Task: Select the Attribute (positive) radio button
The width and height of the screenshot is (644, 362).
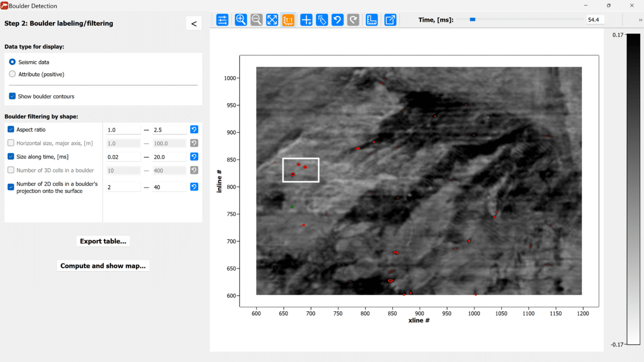Action: [x=12, y=74]
